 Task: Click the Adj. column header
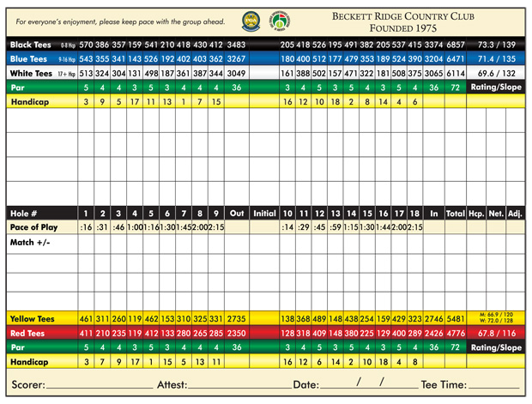(x=515, y=214)
